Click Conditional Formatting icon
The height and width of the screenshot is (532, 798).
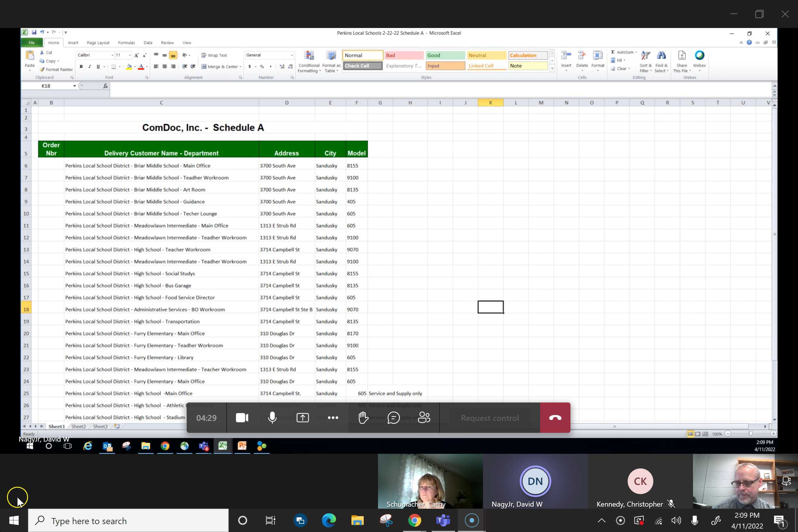coord(309,61)
